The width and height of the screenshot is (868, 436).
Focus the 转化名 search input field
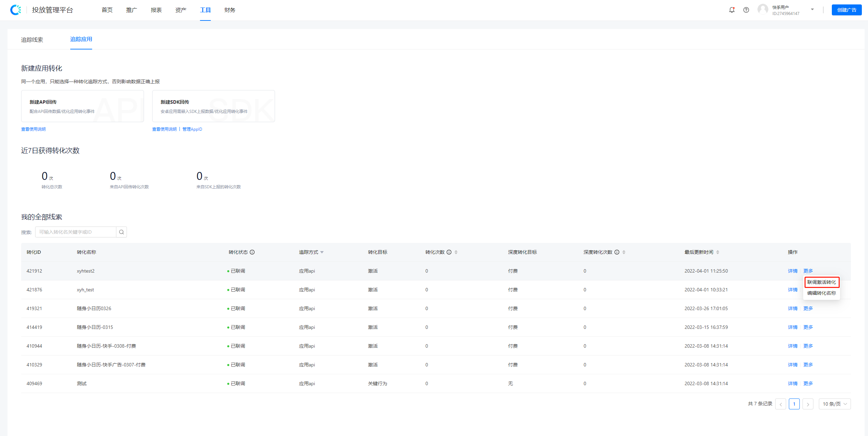[x=76, y=232]
